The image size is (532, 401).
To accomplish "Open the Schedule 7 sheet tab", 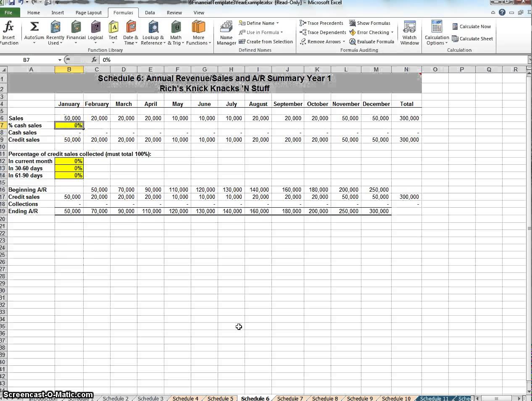I will (290, 398).
